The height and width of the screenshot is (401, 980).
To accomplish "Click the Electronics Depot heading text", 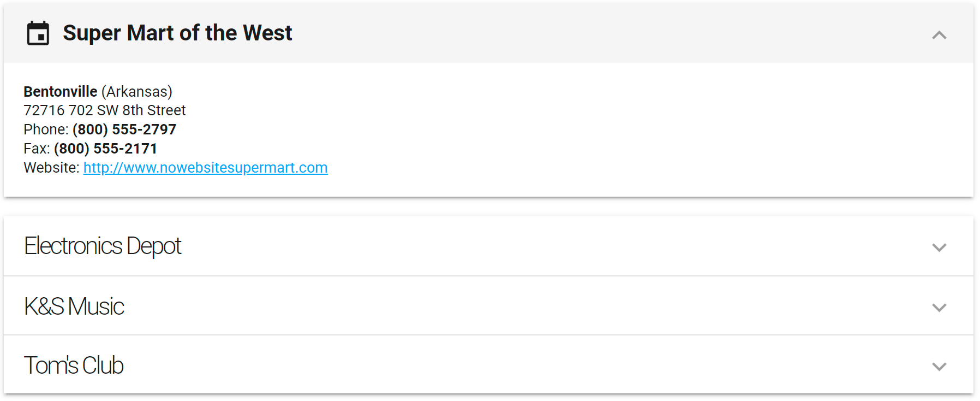I will [102, 246].
